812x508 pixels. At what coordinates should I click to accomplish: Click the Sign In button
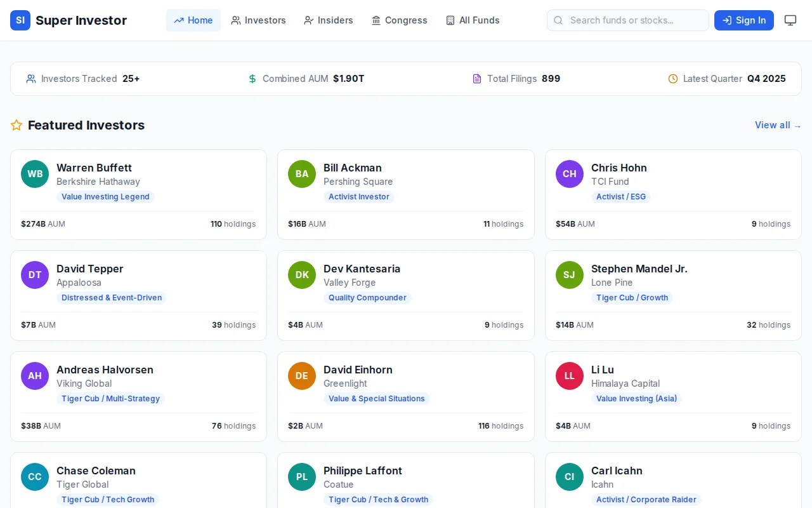[x=744, y=20]
